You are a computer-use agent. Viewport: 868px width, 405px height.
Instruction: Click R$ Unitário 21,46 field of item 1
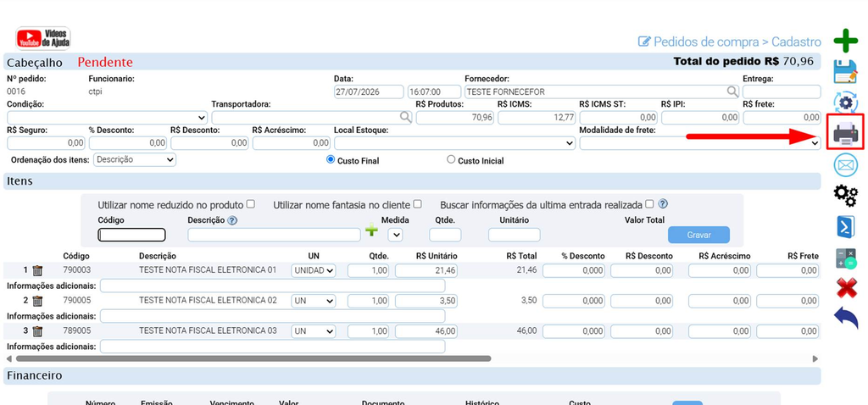coord(426,270)
